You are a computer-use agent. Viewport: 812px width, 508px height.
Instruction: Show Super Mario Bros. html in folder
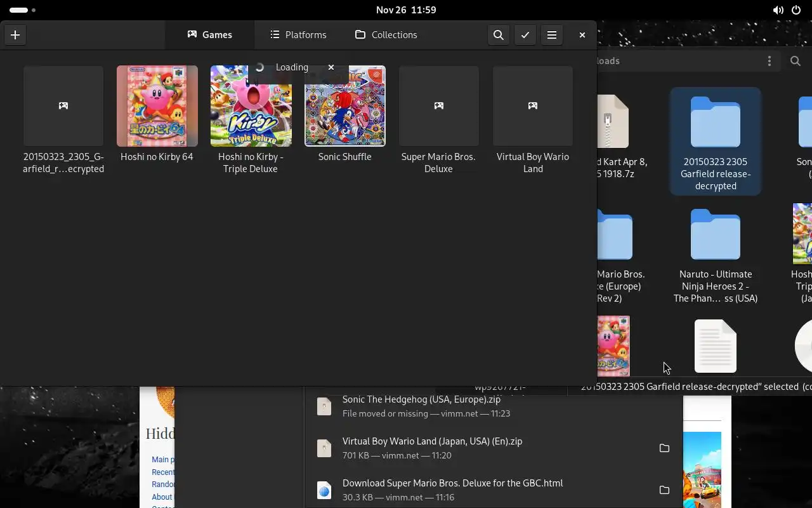[664, 490]
